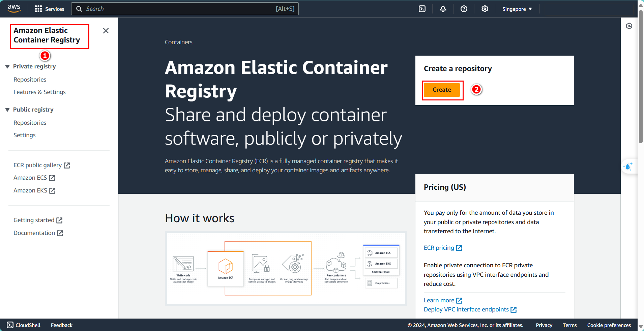Click the How it works heading

click(200, 218)
